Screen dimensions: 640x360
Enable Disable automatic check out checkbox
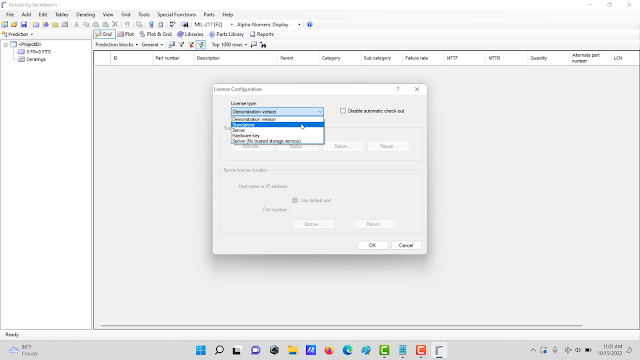pos(343,111)
